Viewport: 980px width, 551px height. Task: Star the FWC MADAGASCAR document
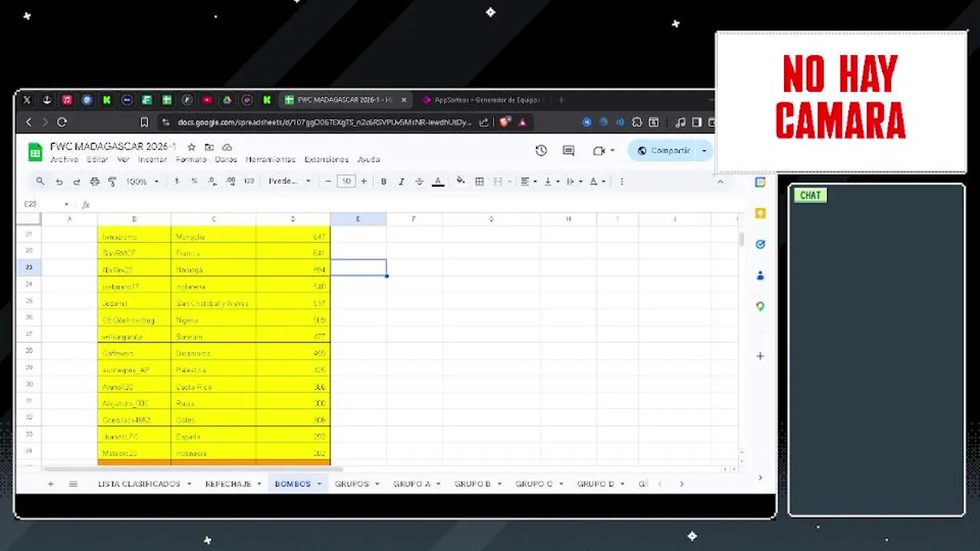(191, 147)
